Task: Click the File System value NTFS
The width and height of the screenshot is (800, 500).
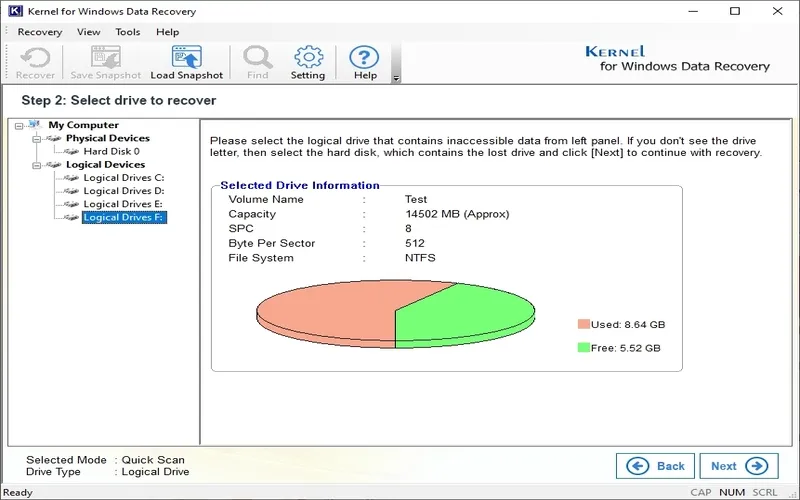Action: pyautogui.click(x=420, y=258)
